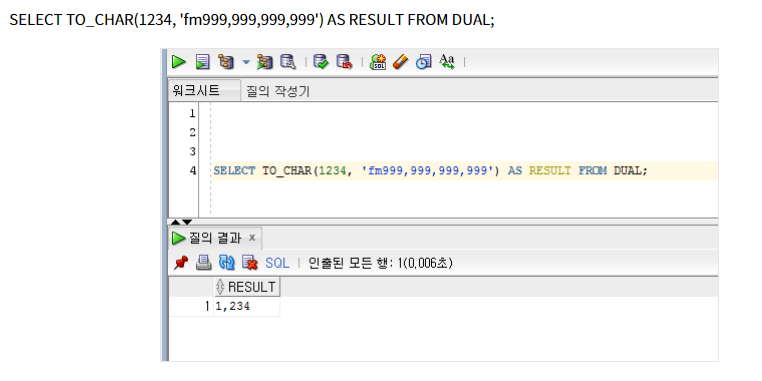762x381 pixels.
Task: Switch to the 워크시트 tab
Action: click(x=204, y=90)
